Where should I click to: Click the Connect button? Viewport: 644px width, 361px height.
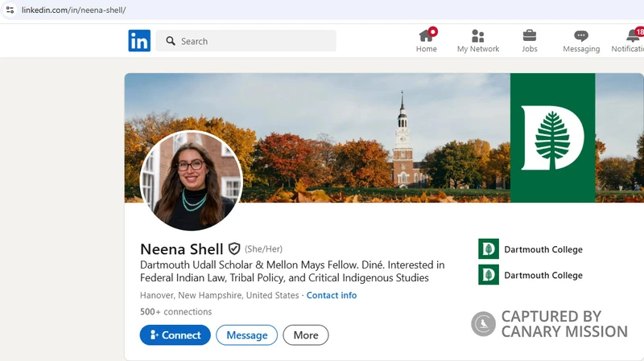(x=175, y=335)
